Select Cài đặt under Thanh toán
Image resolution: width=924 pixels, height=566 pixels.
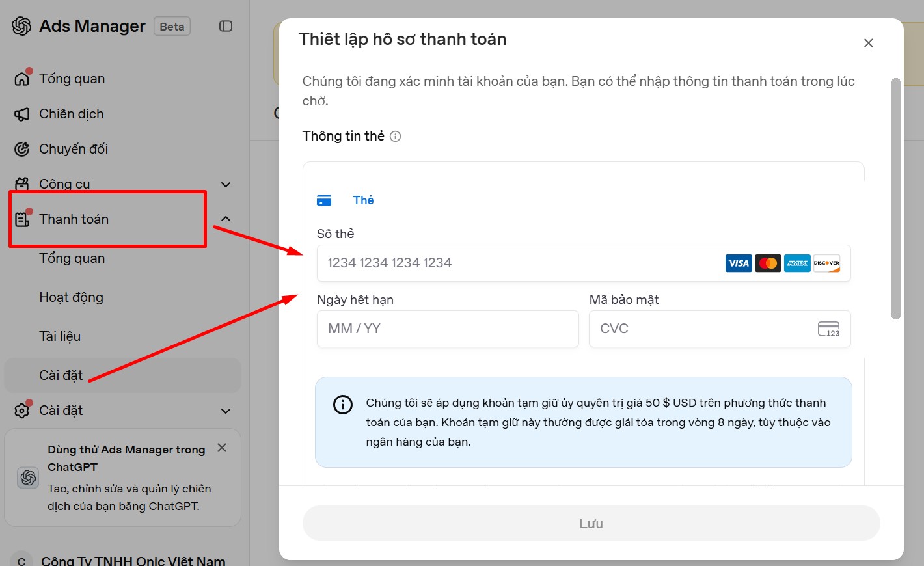pyautogui.click(x=122, y=375)
